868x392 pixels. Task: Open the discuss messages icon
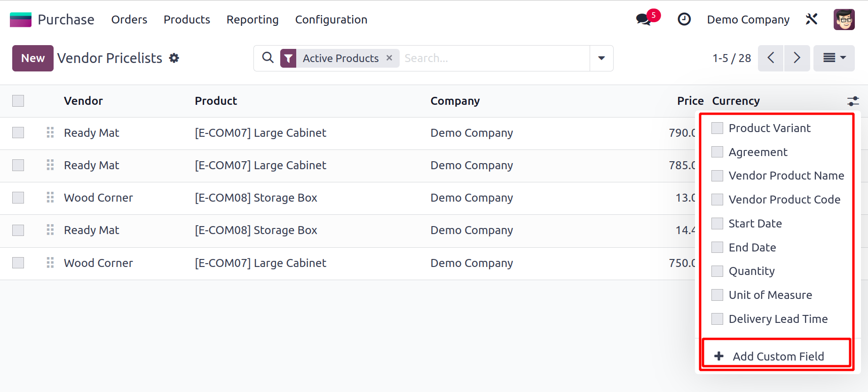click(643, 19)
